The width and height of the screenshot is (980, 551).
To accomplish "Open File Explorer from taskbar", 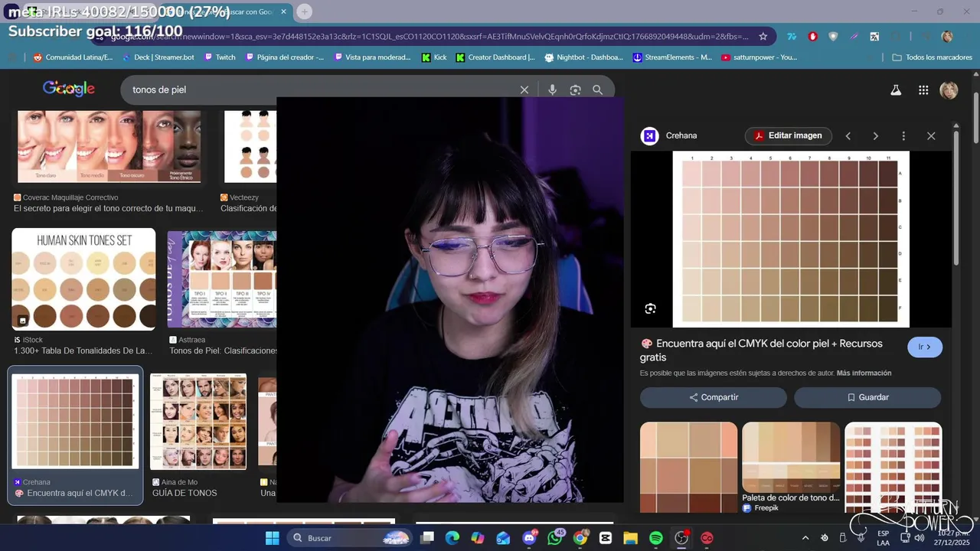I will (x=630, y=538).
